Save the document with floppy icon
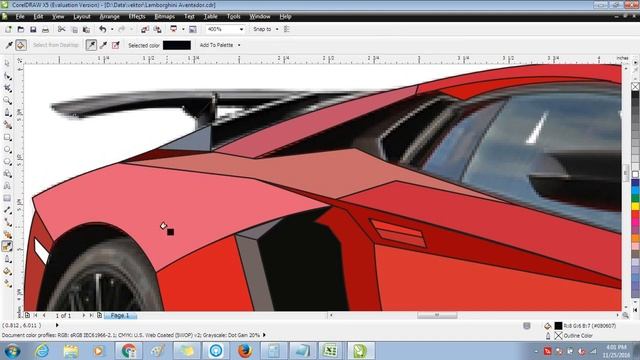This screenshot has height=360, width=640. tap(33, 29)
